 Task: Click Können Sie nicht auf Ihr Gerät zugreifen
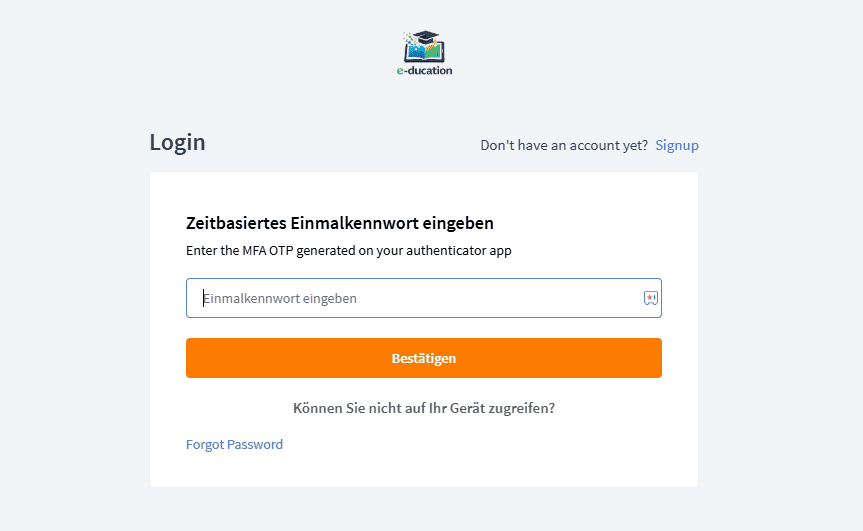424,408
